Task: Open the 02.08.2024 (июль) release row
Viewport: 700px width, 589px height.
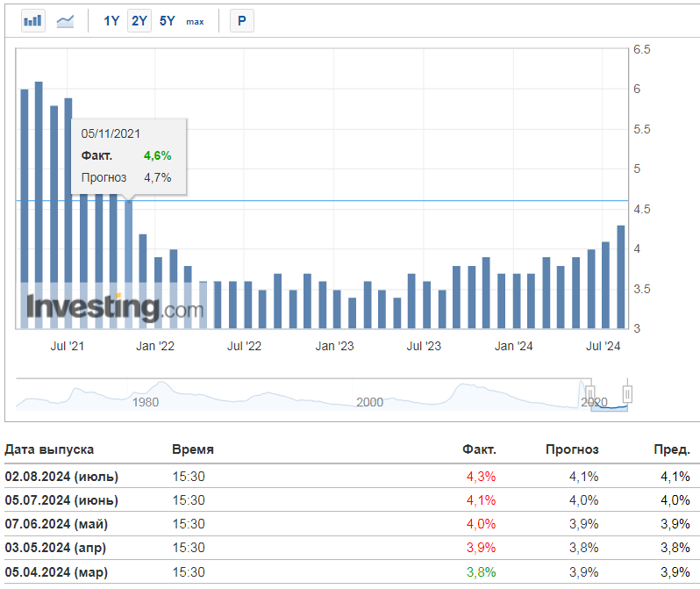Action: pyautogui.click(x=61, y=476)
